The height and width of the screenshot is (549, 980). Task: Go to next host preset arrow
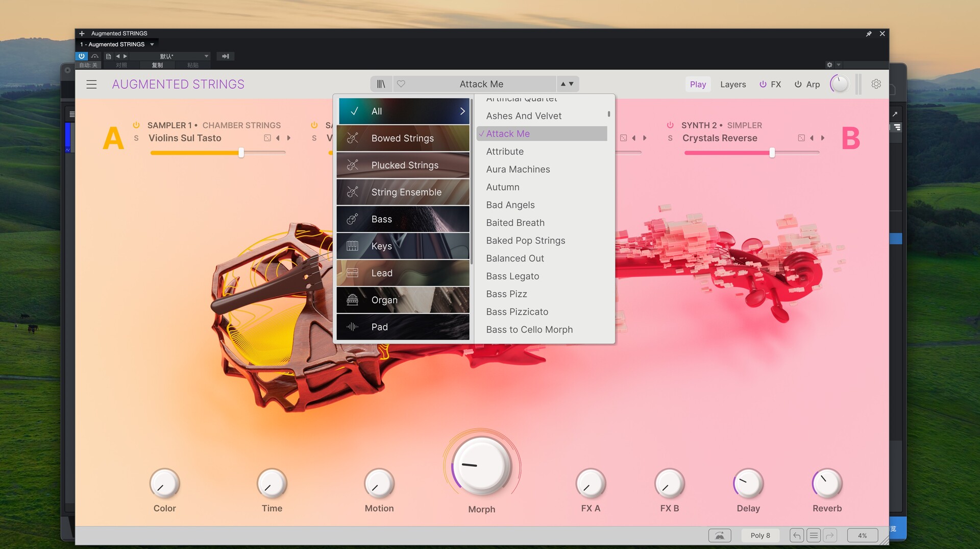pyautogui.click(x=125, y=56)
